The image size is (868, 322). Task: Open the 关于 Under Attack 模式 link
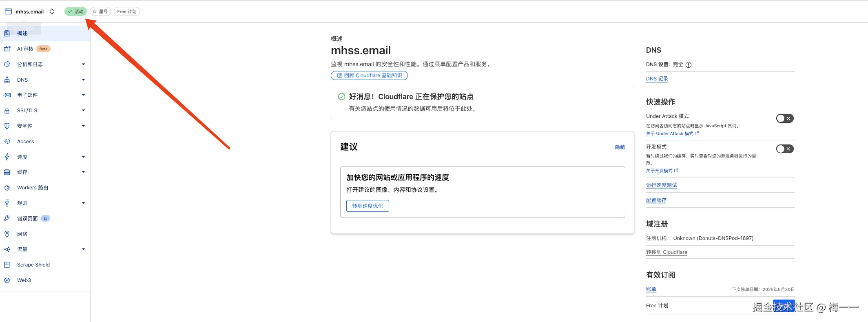670,134
